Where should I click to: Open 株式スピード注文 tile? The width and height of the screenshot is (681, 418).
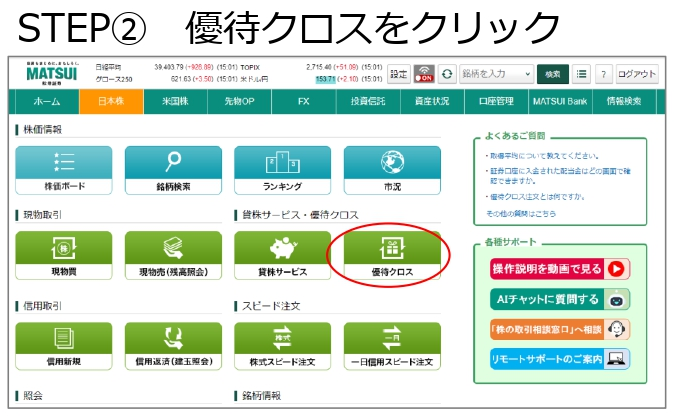pyautogui.click(x=283, y=346)
